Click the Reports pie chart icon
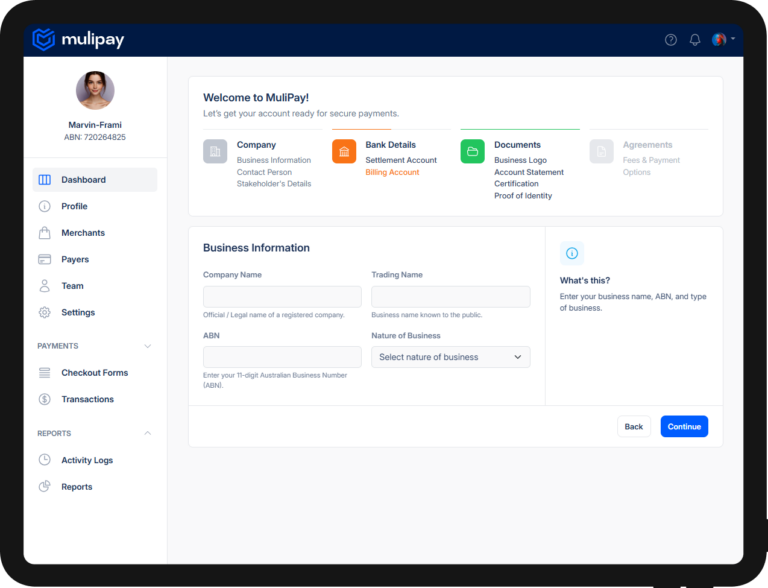768x588 pixels. 45,486
